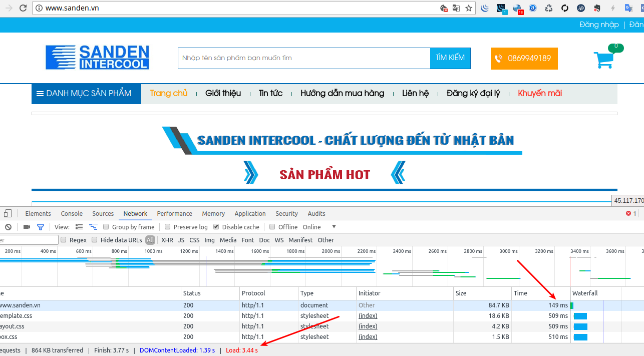644x356 pixels.
Task: Click the blue wave jQuery extension icon
Action: (x=485, y=8)
